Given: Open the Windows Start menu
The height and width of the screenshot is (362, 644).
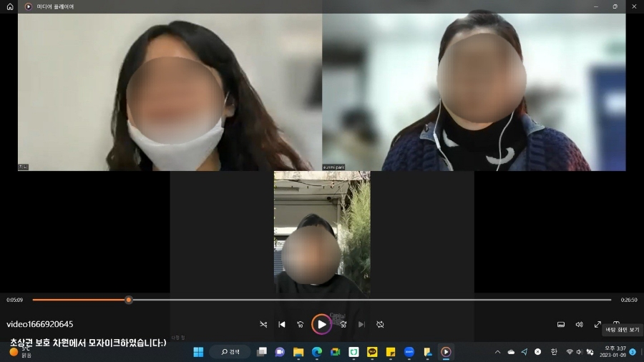Looking at the screenshot, I should click(198, 352).
